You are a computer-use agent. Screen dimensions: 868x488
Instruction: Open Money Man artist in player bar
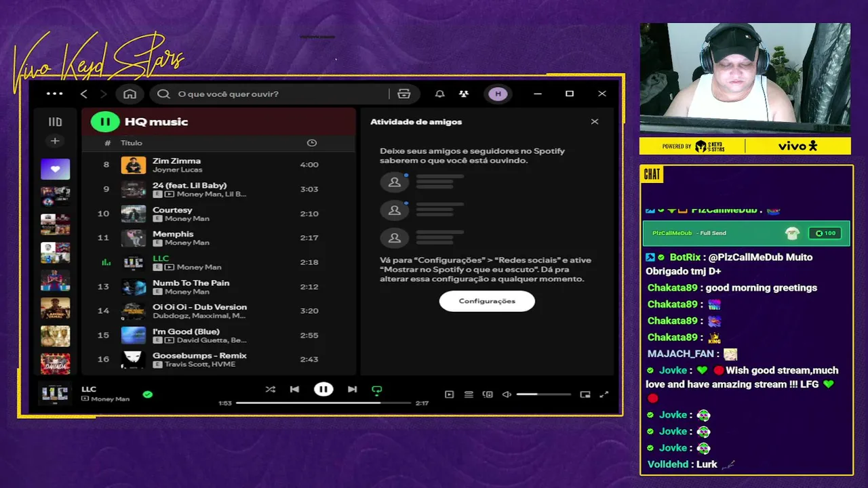click(110, 399)
